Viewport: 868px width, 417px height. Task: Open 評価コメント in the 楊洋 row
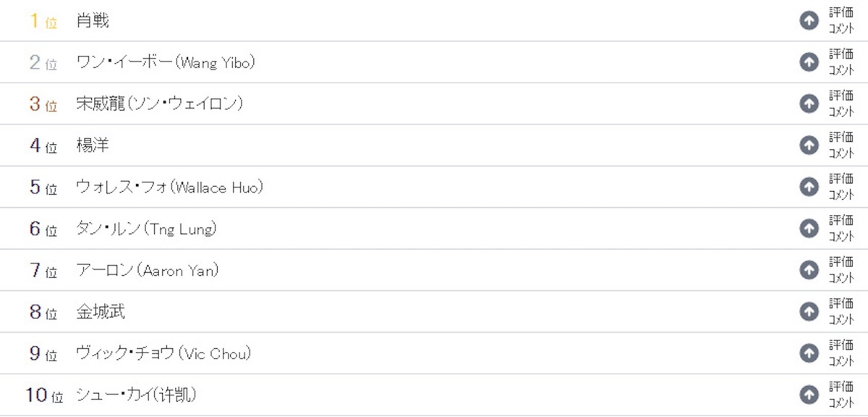click(841, 146)
